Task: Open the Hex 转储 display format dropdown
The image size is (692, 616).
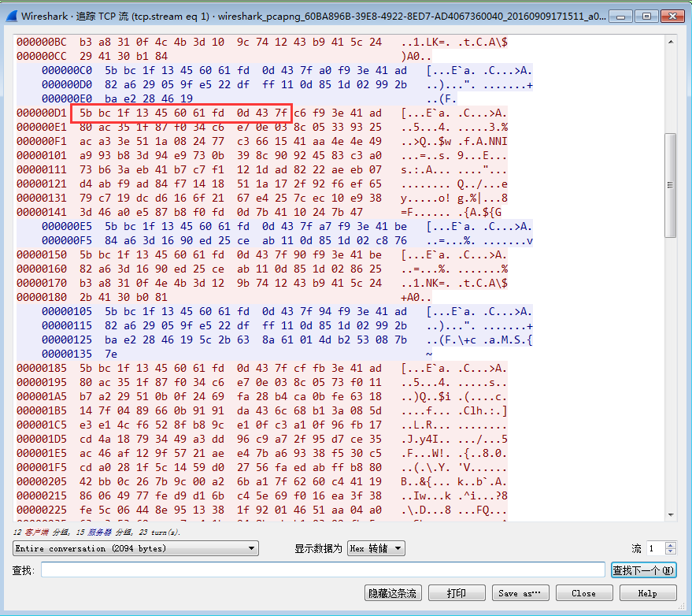Action: pyautogui.click(x=376, y=548)
